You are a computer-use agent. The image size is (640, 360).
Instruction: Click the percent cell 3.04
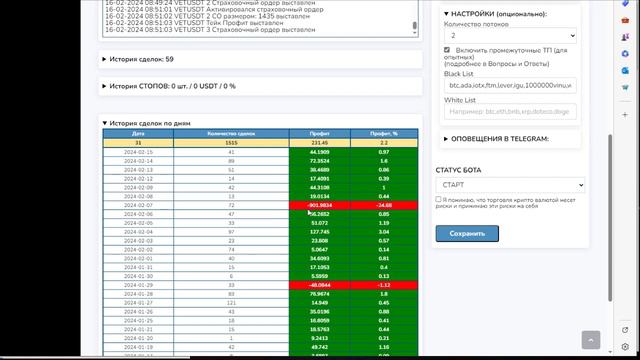(x=384, y=232)
